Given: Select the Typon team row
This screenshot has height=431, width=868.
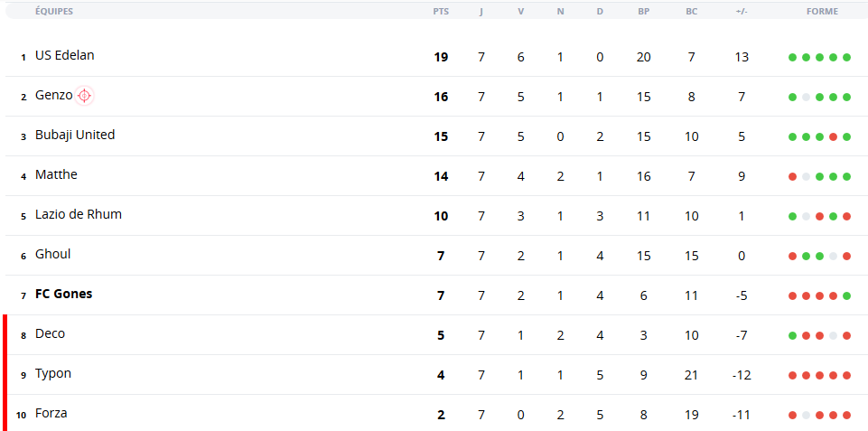Looking at the screenshot, I should coord(436,374).
